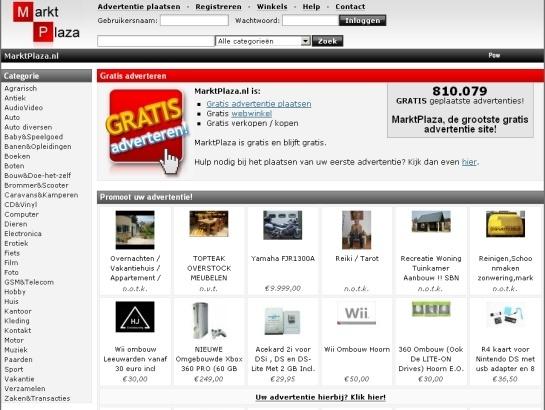This screenshot has height=410, width=545.
Task: Click the Inloggen button
Action: tap(362, 20)
